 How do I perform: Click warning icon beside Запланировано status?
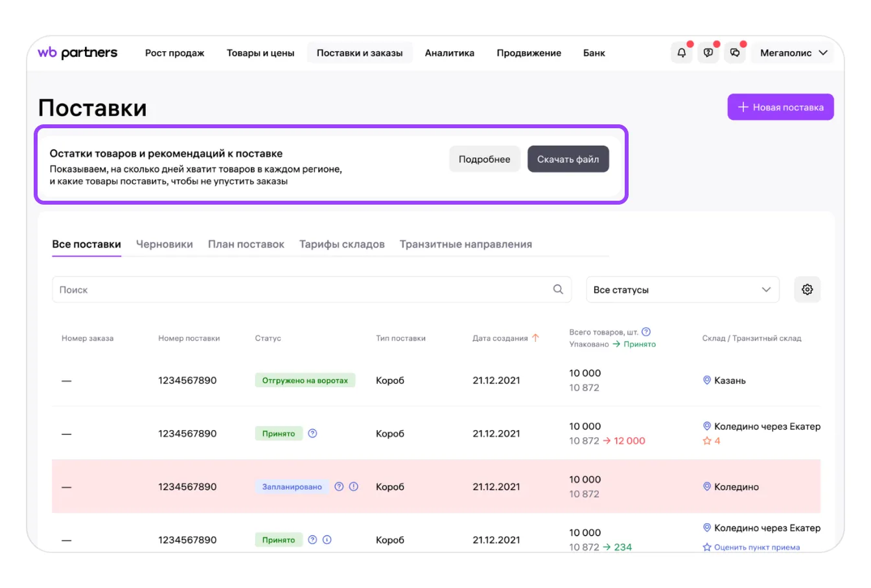[x=354, y=487]
